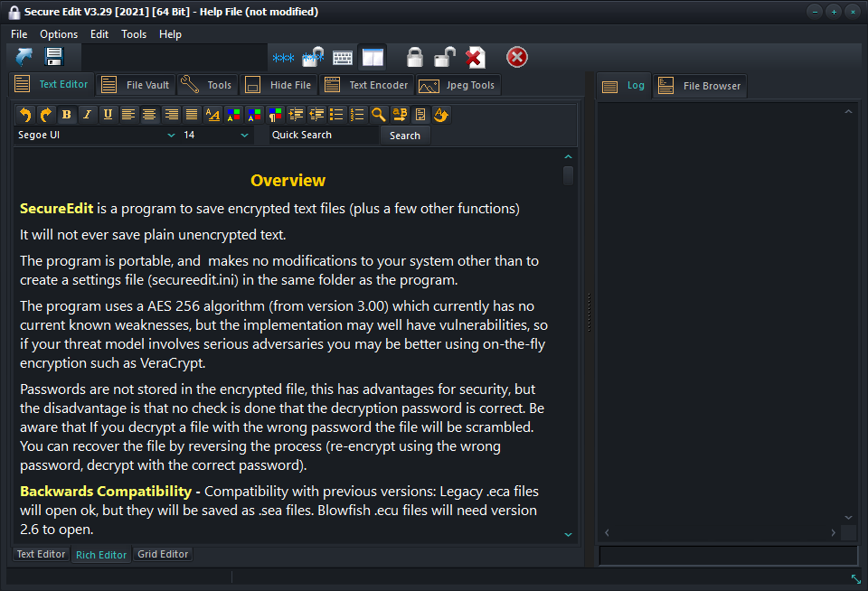Click the Log panel scroll down arrow
Screen dimensions: 868x591
[848, 518]
